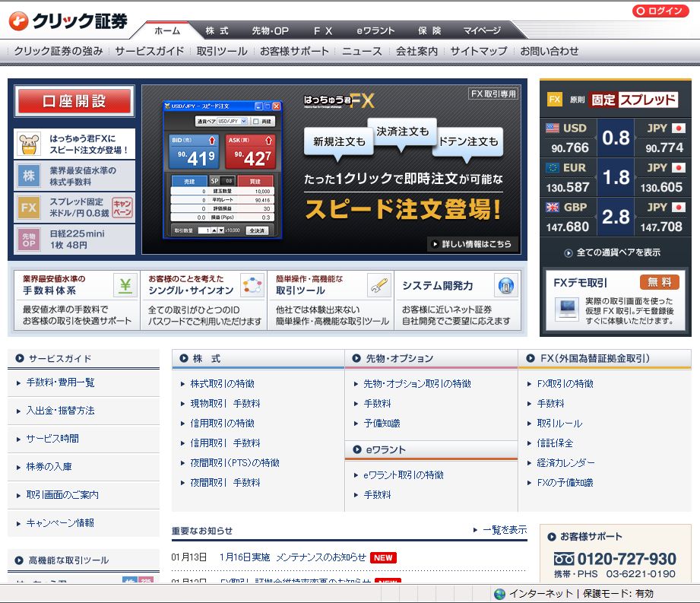Open 取引画面のご案内 link
Viewport: 700px width, 603px height.
pos(62,495)
